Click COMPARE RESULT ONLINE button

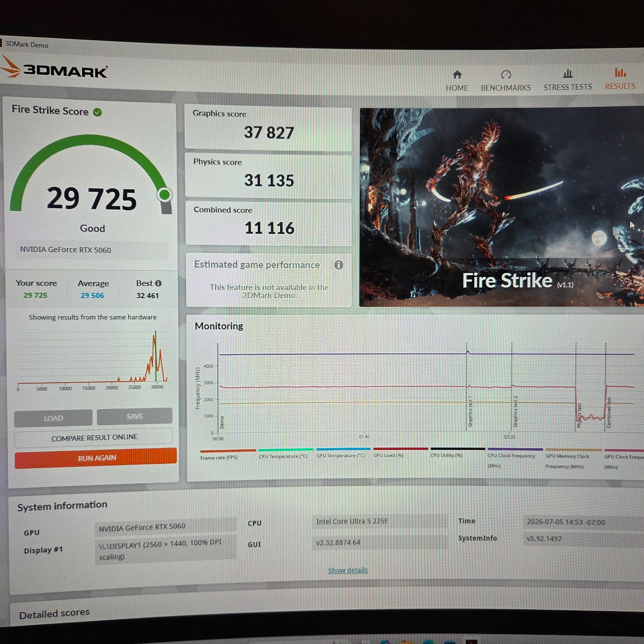click(x=94, y=437)
